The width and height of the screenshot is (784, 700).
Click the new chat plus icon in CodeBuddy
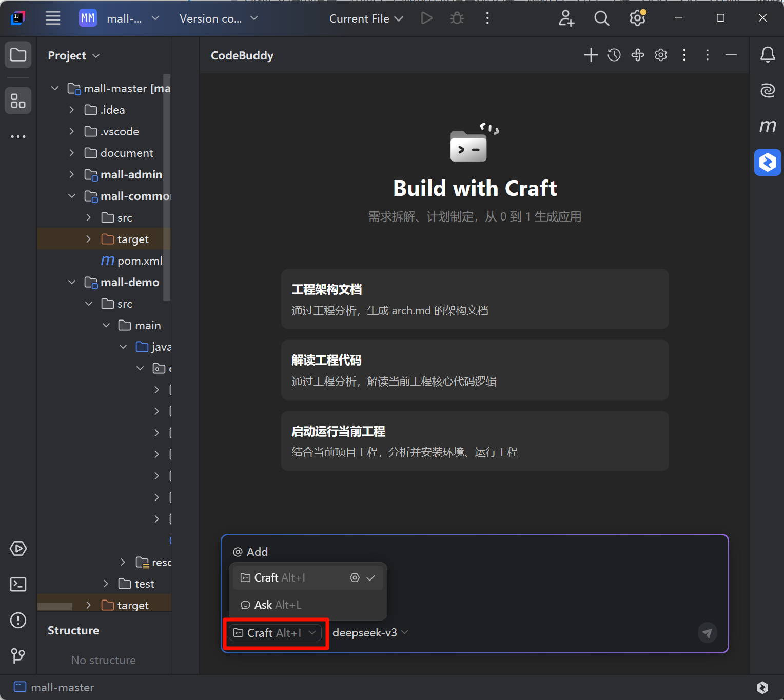(591, 55)
